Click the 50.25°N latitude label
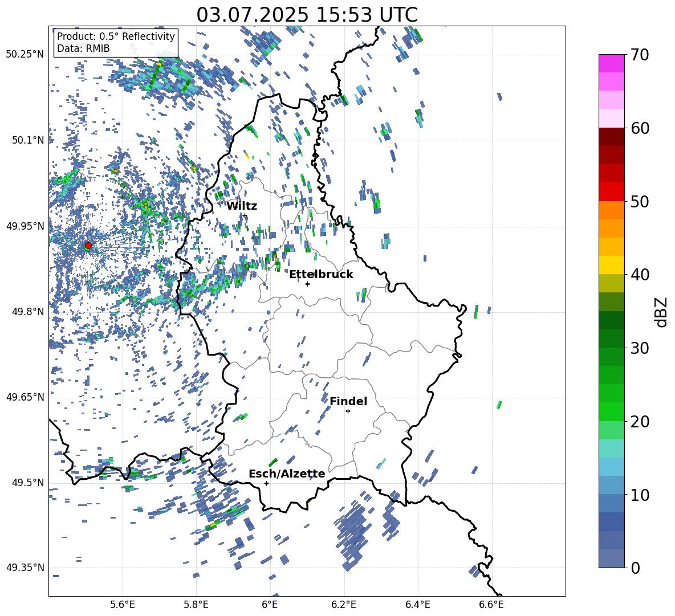 pyautogui.click(x=25, y=55)
